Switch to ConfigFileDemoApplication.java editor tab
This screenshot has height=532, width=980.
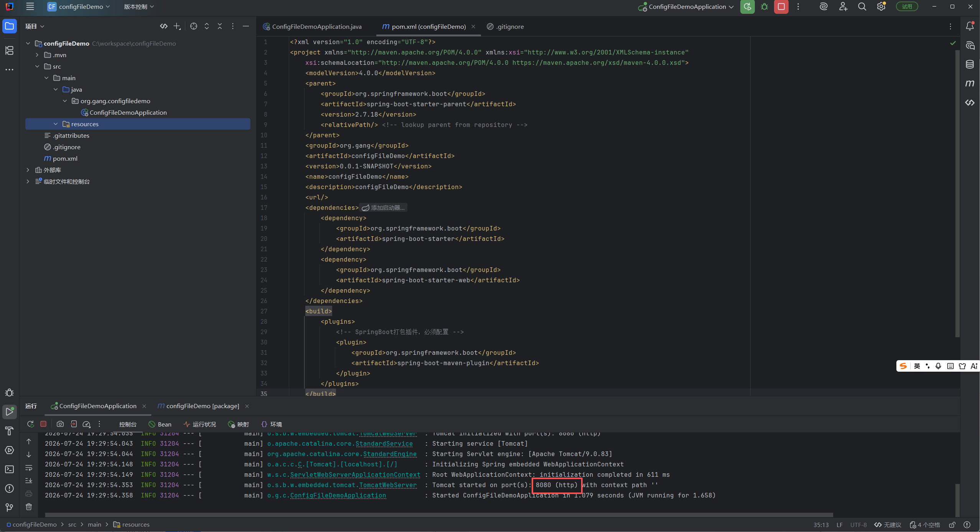click(x=312, y=26)
